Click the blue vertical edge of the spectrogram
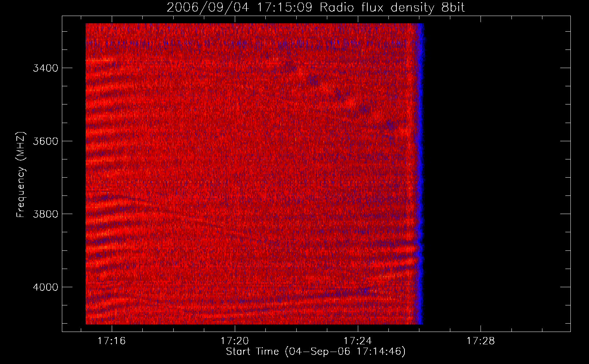The height and width of the screenshot is (364, 589). (x=420, y=174)
